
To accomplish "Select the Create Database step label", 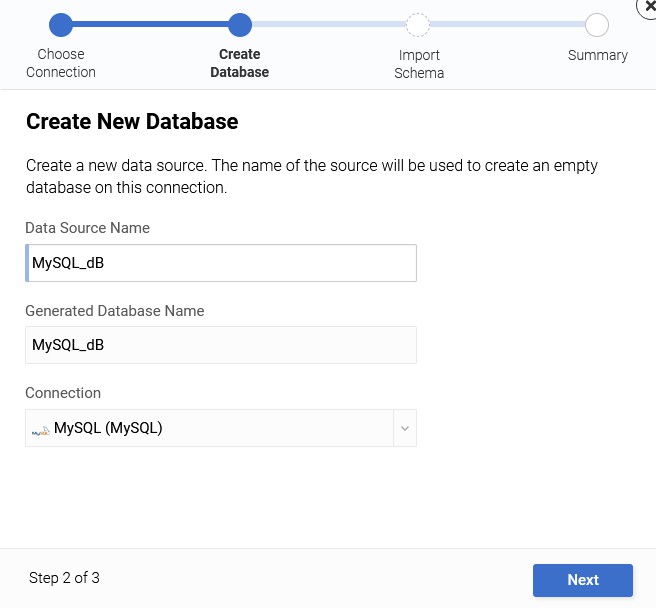I will pyautogui.click(x=240, y=63).
